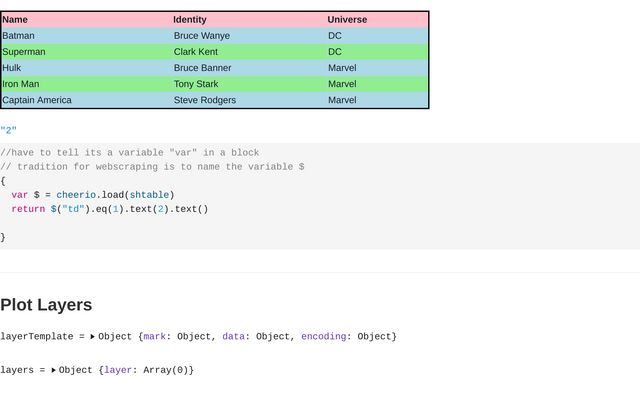This screenshot has width=640, height=400.
Task: Select the Tony Stark cell
Action: [x=196, y=84]
